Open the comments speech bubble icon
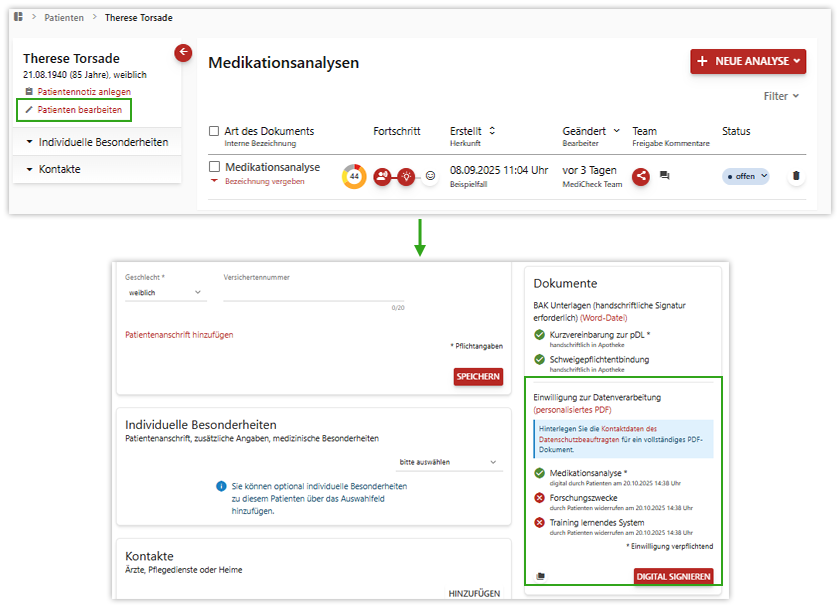 (x=665, y=176)
